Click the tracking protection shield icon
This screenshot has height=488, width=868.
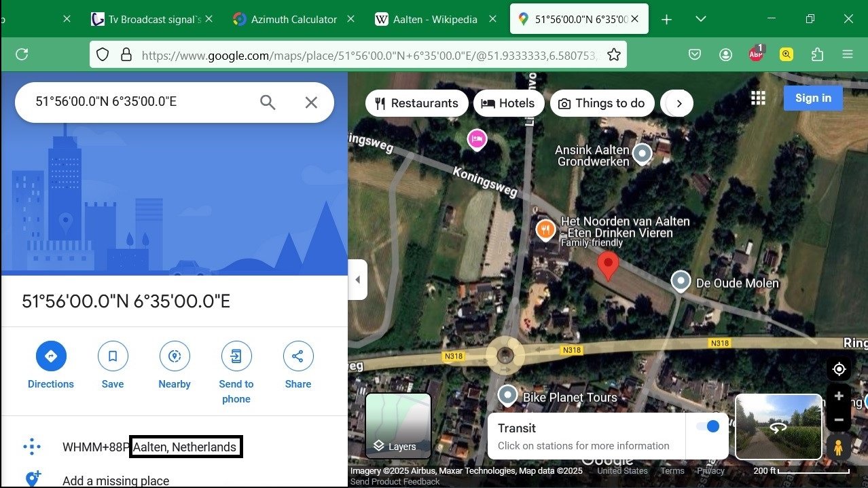click(x=103, y=54)
